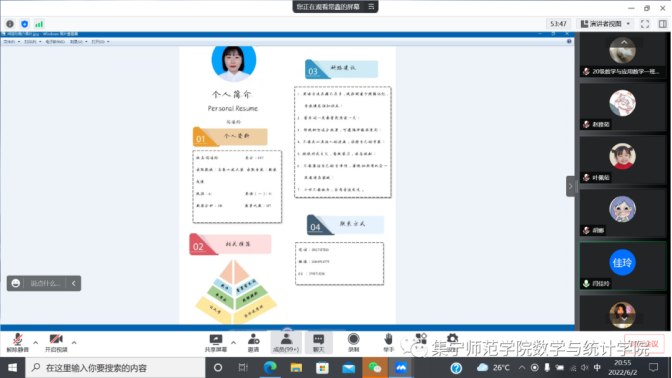The height and width of the screenshot is (378, 672).
Task: Open the blue shield security icon
Action: (x=24, y=24)
